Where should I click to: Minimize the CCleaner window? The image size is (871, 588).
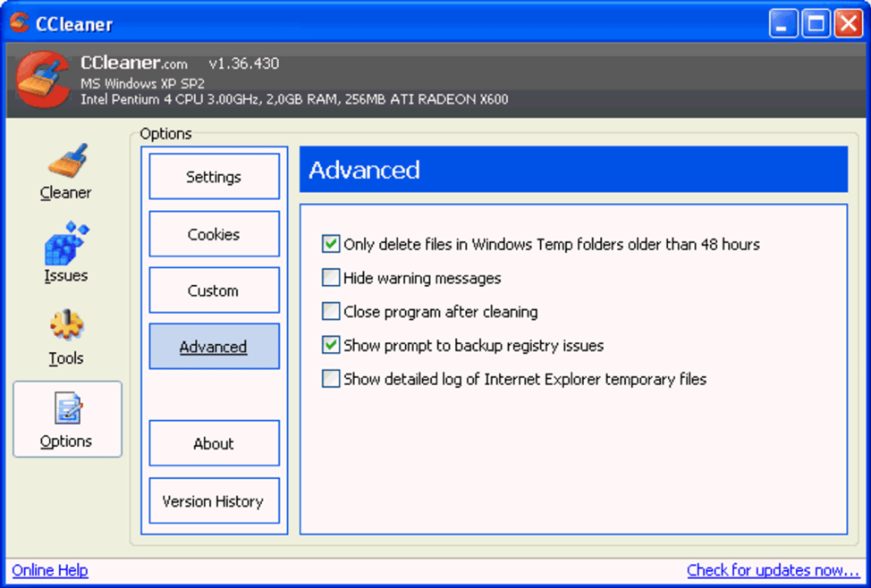click(x=783, y=23)
